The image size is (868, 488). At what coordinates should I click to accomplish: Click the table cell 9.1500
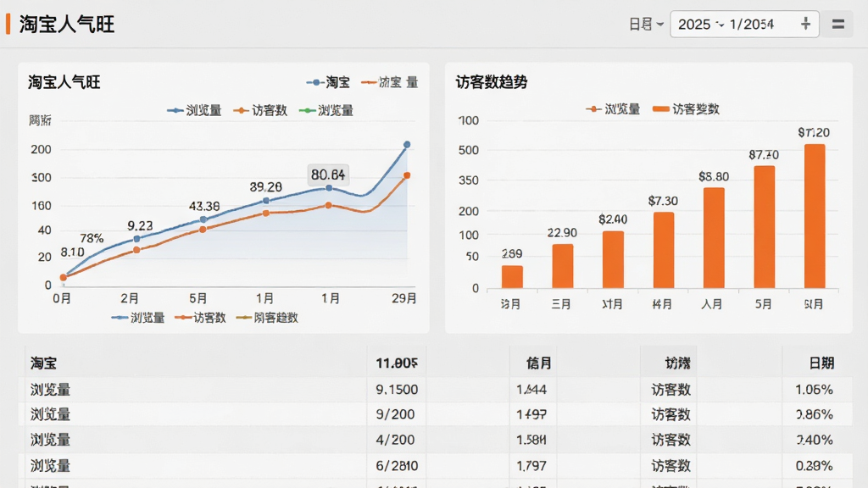coord(397,390)
